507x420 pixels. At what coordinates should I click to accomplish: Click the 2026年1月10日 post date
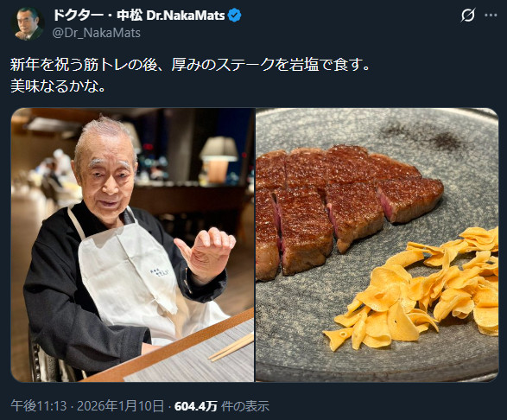point(120,406)
